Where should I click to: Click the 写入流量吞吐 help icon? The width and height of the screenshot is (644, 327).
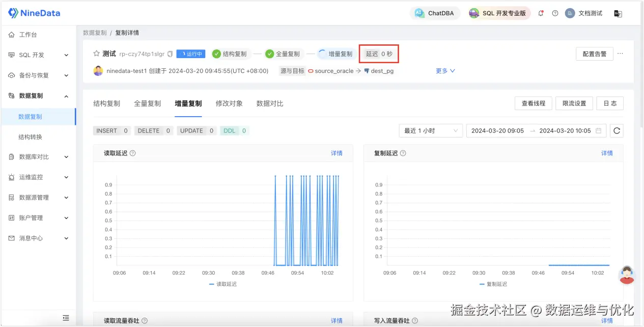coord(415,321)
